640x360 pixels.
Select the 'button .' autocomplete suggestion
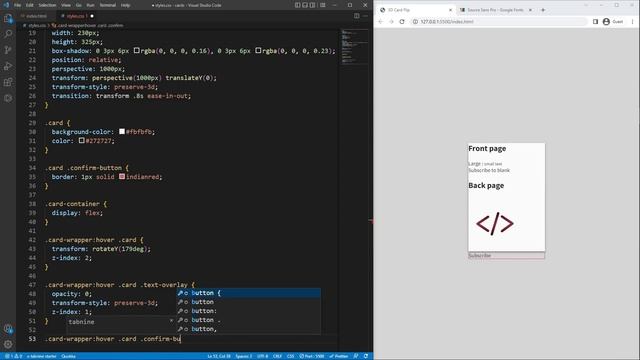pyautogui.click(x=249, y=320)
